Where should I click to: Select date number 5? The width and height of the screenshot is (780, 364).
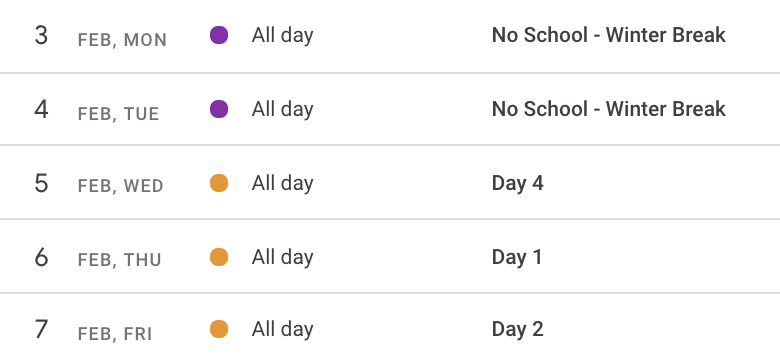[41, 183]
